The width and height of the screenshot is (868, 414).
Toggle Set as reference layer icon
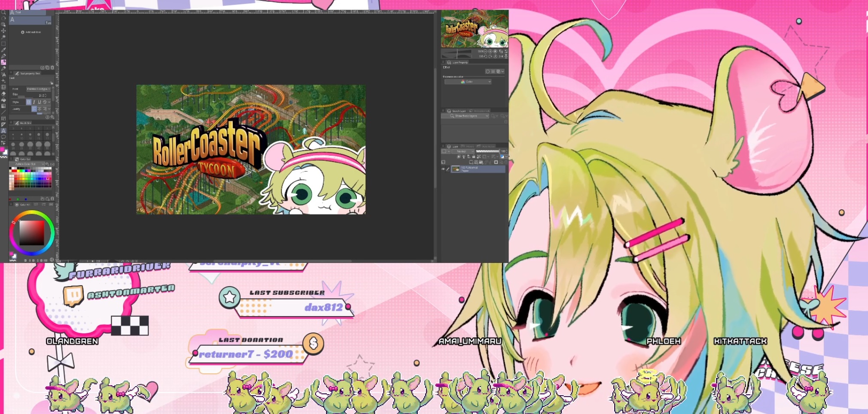click(463, 157)
